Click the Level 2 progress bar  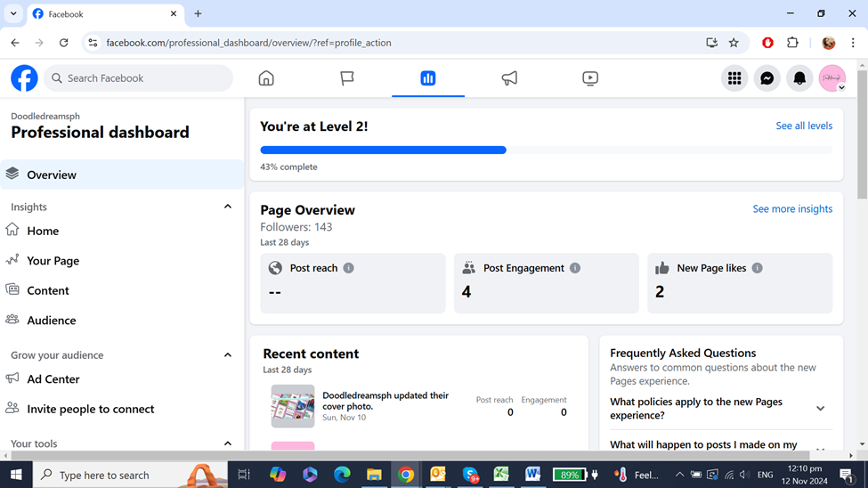pyautogui.click(x=547, y=150)
